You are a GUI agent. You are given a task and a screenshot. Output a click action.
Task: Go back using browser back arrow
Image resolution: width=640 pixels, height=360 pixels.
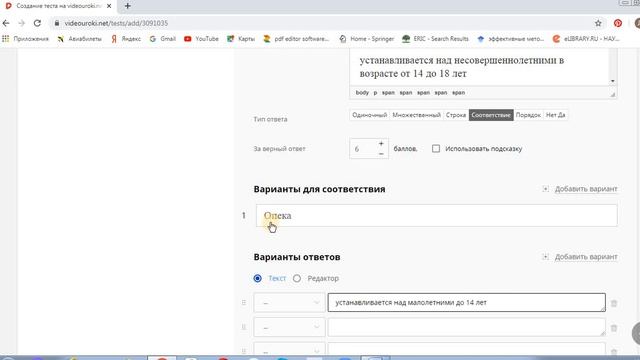(x=6, y=23)
